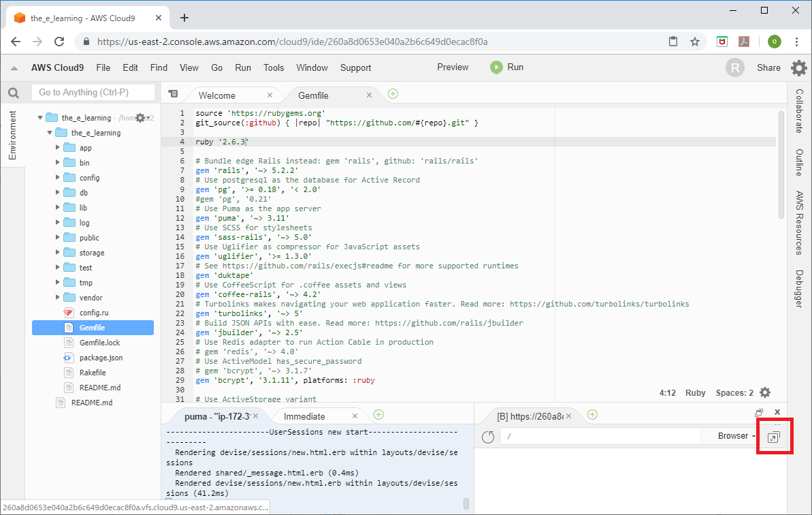Click the clipboard icon in address bar
The width and height of the screenshot is (812, 515).
point(673,42)
